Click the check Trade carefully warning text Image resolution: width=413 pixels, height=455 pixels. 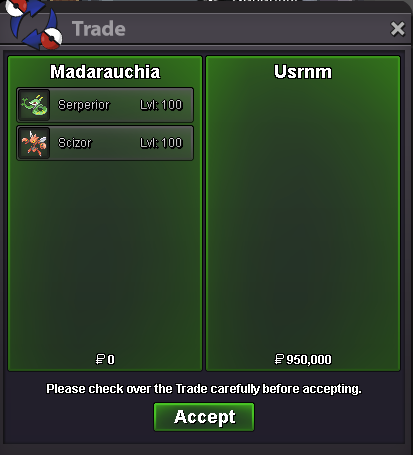pos(204,389)
